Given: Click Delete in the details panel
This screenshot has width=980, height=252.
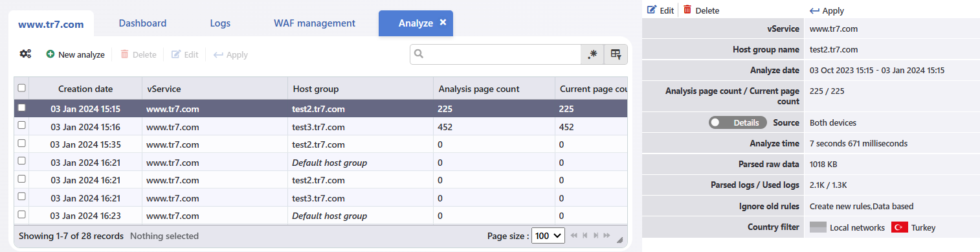Looking at the screenshot, I should pos(701,10).
